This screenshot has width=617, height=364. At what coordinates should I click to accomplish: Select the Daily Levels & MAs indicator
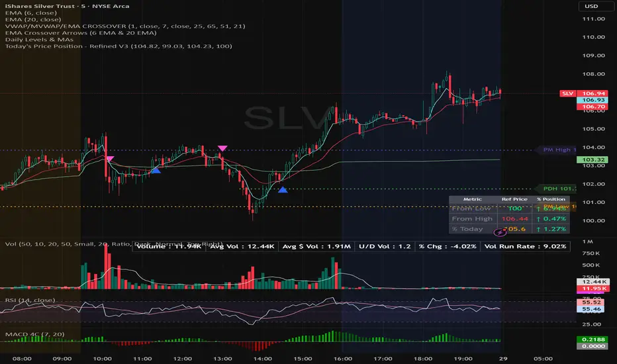tap(39, 39)
